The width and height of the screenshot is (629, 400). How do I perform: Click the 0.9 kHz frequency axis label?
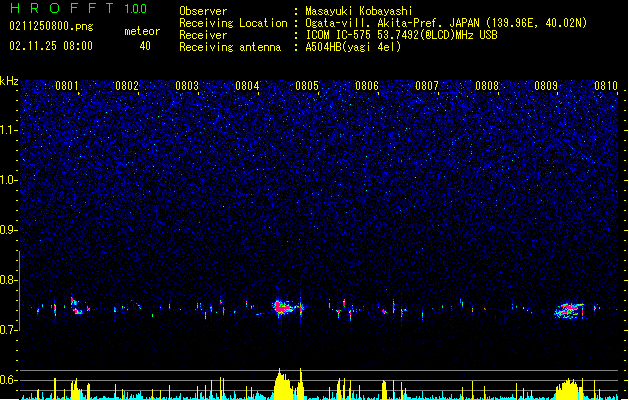[8, 230]
